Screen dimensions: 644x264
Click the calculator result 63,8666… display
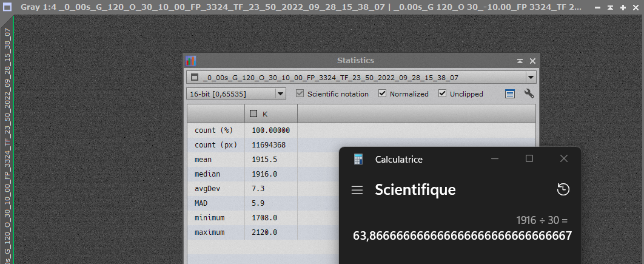coord(462,235)
